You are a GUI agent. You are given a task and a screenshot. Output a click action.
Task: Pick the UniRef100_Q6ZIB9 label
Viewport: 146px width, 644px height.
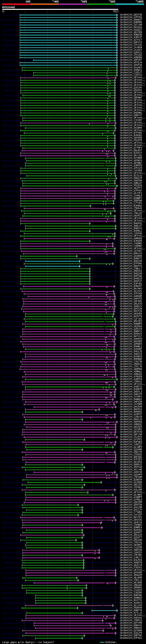pos(131,32)
